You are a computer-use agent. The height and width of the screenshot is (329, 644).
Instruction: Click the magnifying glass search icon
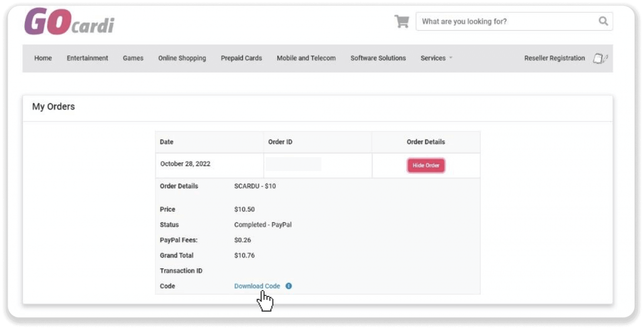(603, 21)
